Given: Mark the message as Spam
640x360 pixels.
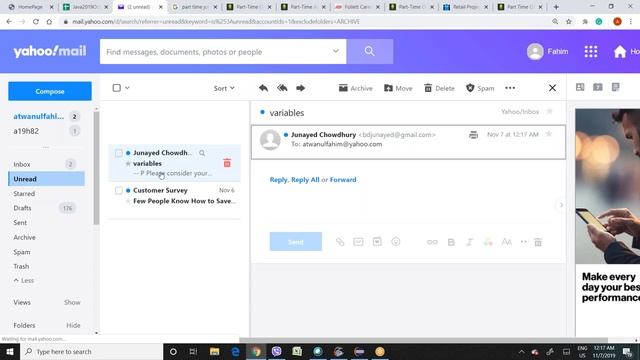Looking at the screenshot, I should 480,88.
